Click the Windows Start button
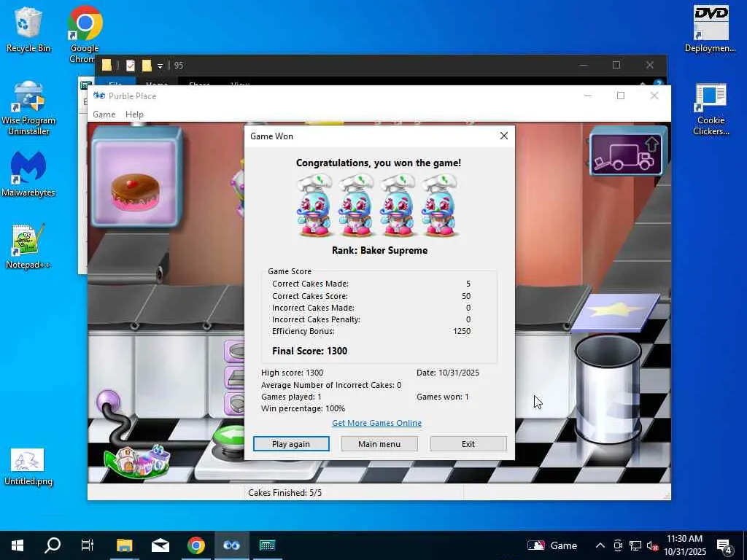Screen dimensions: 747x560 click(x=18, y=545)
